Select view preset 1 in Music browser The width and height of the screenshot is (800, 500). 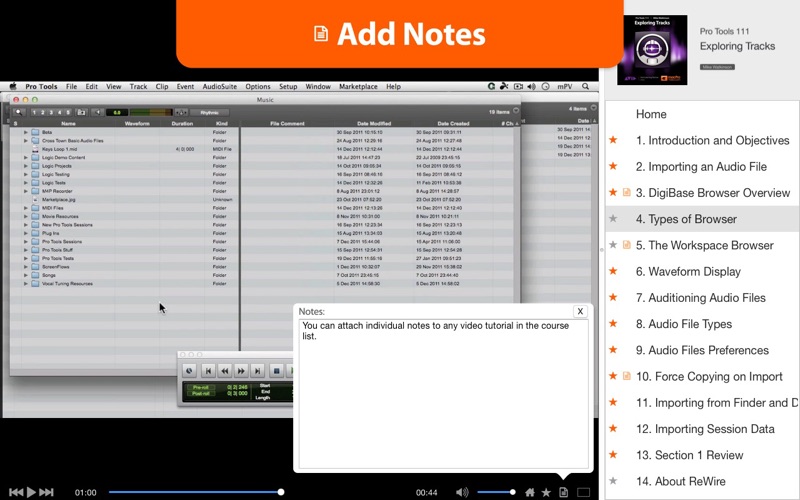[34, 112]
